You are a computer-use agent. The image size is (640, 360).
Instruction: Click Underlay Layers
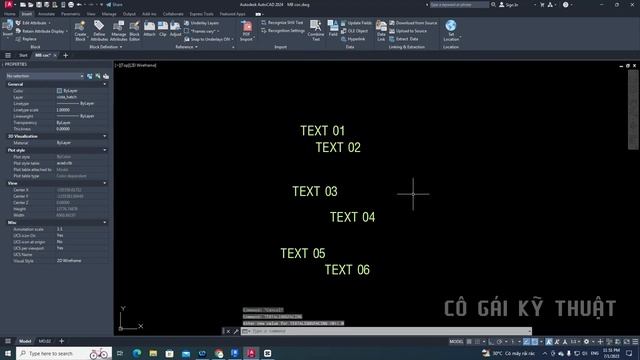[202, 23]
